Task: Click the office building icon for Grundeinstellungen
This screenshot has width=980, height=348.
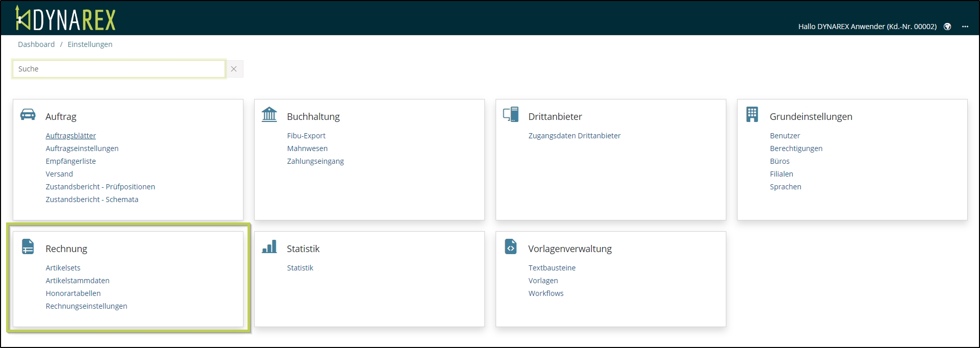Action: [752, 114]
